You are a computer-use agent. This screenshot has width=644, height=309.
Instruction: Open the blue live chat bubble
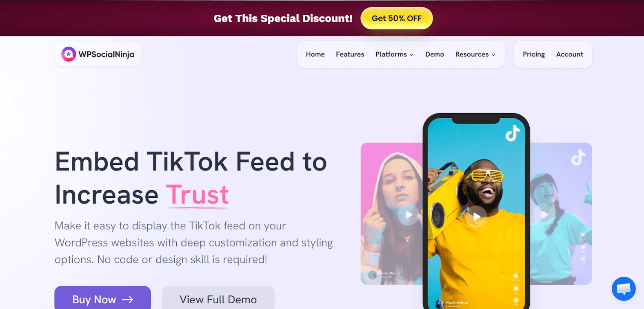[624, 289]
